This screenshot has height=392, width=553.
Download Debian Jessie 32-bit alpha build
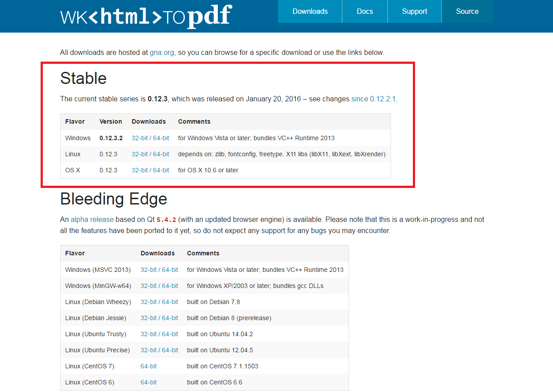pyautogui.click(x=148, y=318)
